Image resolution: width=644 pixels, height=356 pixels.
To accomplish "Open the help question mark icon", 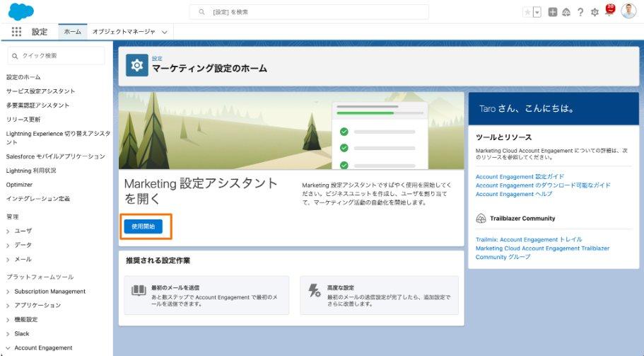I will [x=580, y=12].
